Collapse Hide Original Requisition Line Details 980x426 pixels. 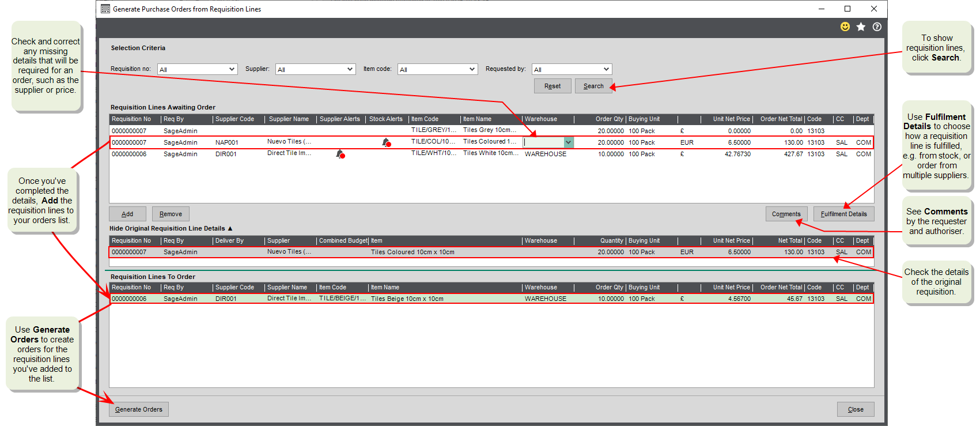coord(171,228)
